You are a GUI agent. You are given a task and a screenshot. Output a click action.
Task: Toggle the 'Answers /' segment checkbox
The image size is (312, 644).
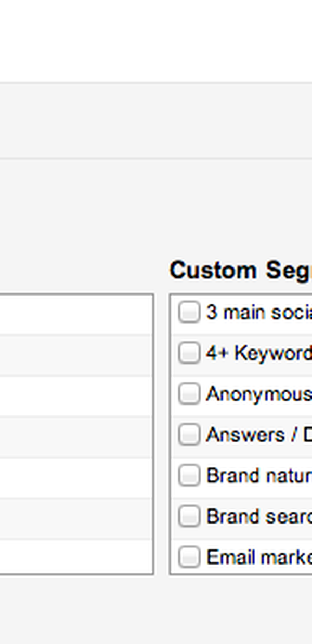(x=189, y=435)
